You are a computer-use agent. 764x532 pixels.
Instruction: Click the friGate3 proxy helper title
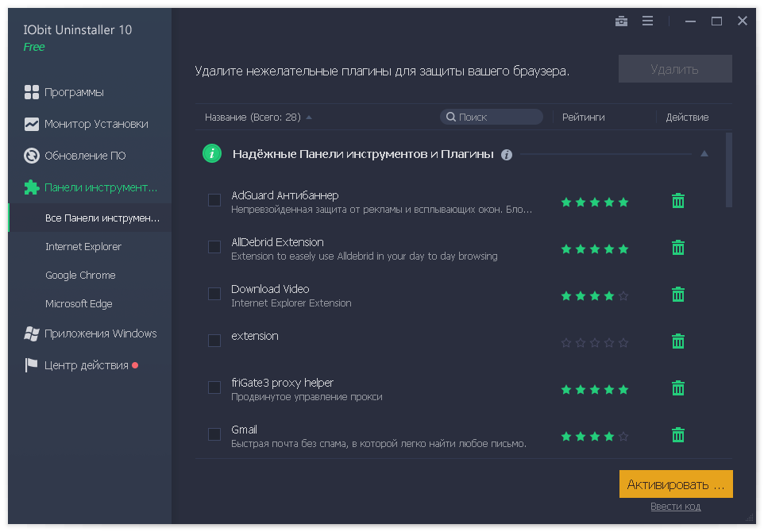(x=282, y=383)
